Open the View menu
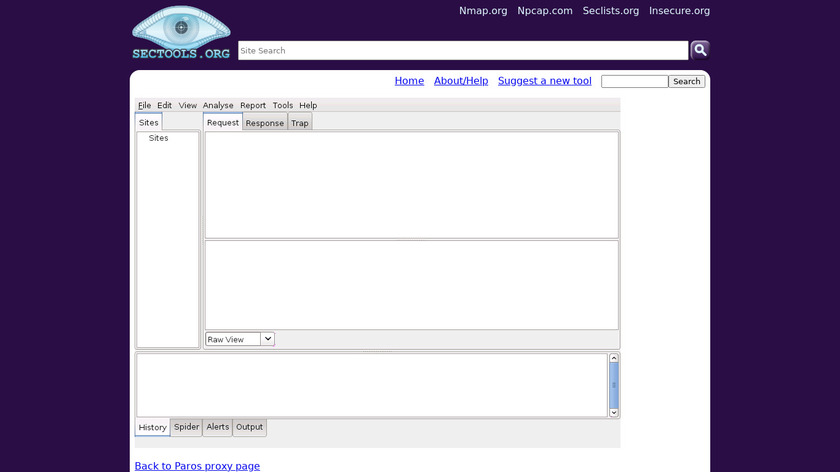840x472 pixels. 188,106
